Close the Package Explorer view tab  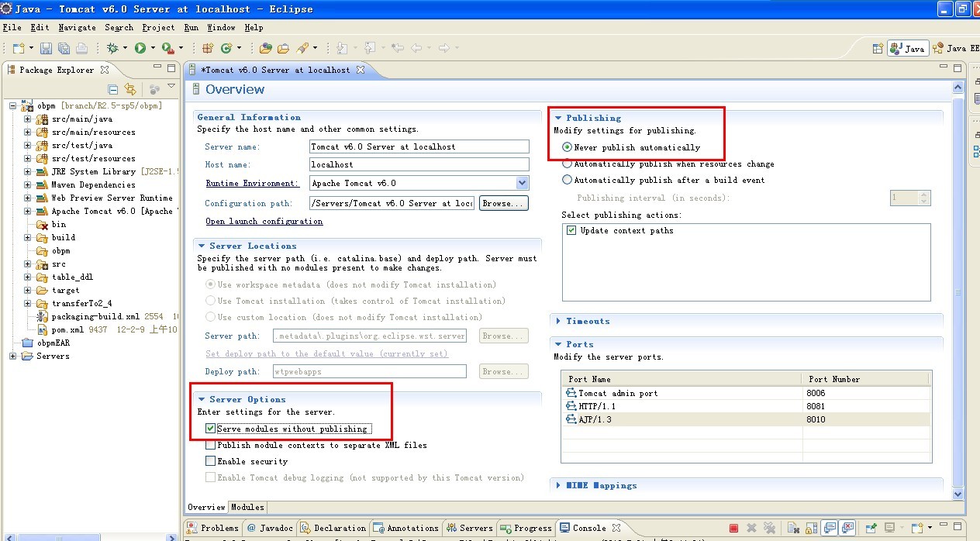(104, 70)
